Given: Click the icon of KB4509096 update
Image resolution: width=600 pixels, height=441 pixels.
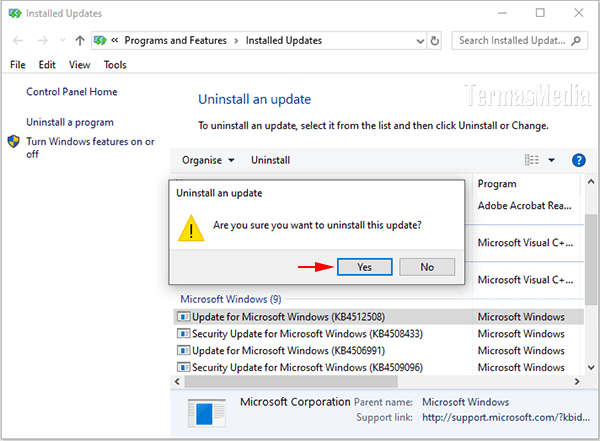Looking at the screenshot, I should tap(183, 368).
